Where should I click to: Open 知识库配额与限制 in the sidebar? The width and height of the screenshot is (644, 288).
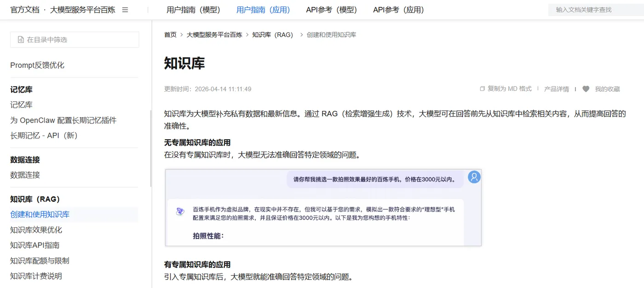pos(40,261)
